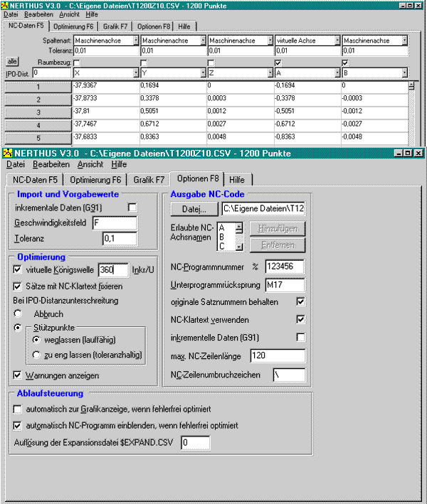Open Bearbeiten menu in back window
Viewport: 427px width, 504px height.
tap(38, 14)
